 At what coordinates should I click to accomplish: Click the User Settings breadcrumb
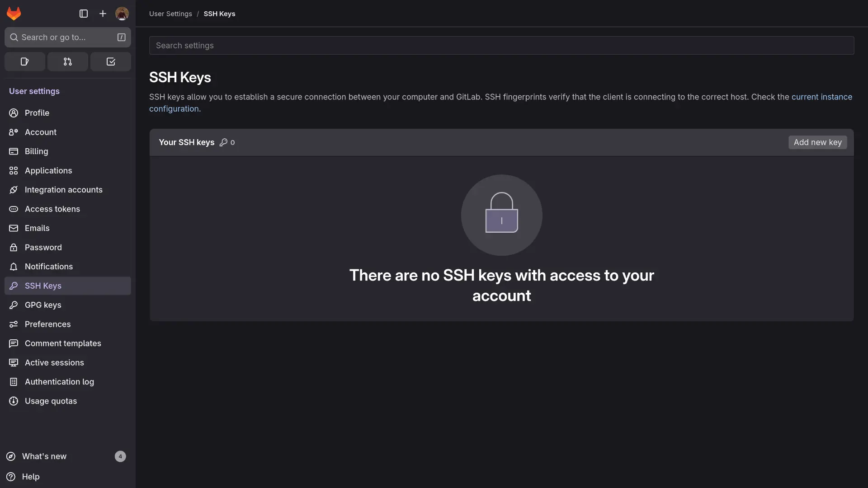(x=170, y=14)
